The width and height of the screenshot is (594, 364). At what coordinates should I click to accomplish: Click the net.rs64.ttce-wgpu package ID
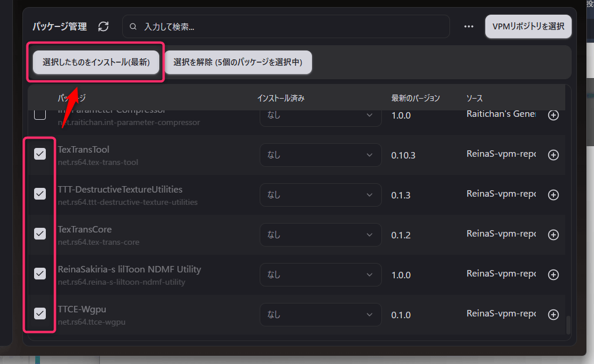click(x=91, y=322)
